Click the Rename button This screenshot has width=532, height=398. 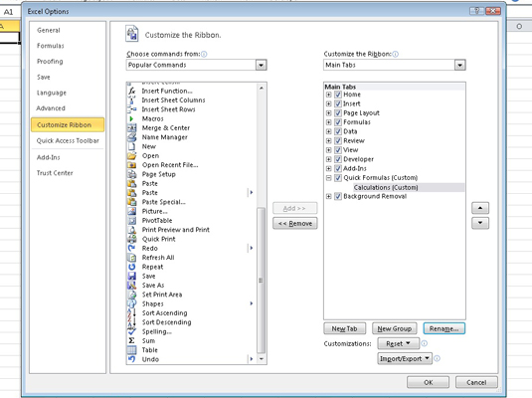[444, 328]
